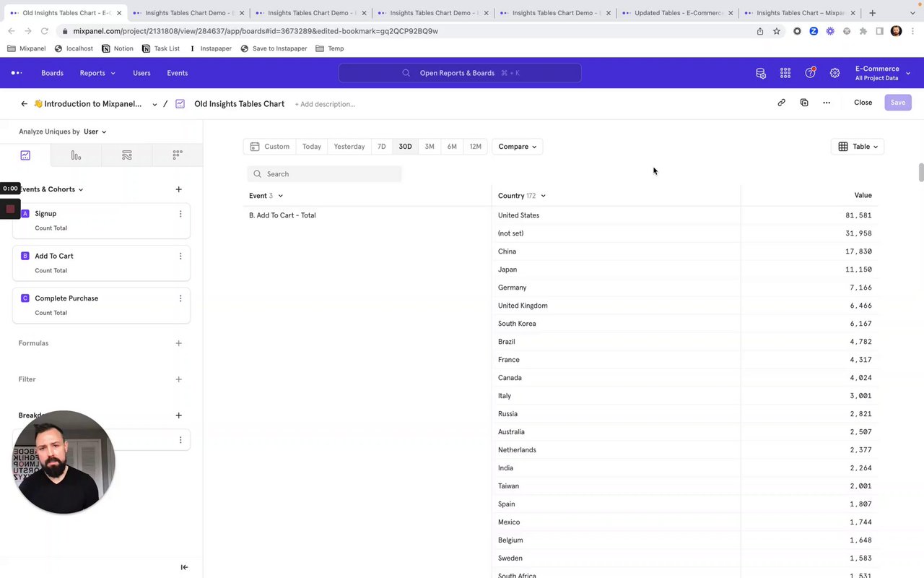Collapse the left query sidebar

pyautogui.click(x=184, y=567)
